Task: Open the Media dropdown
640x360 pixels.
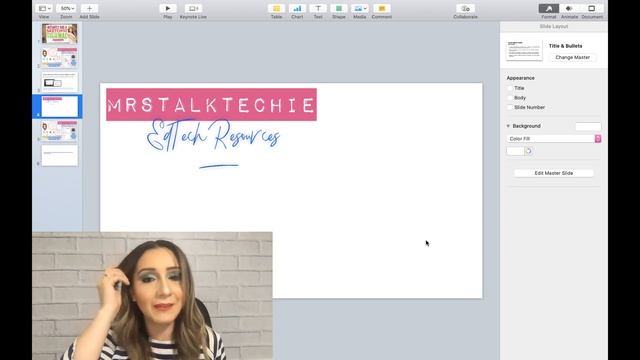Action: pos(360,9)
